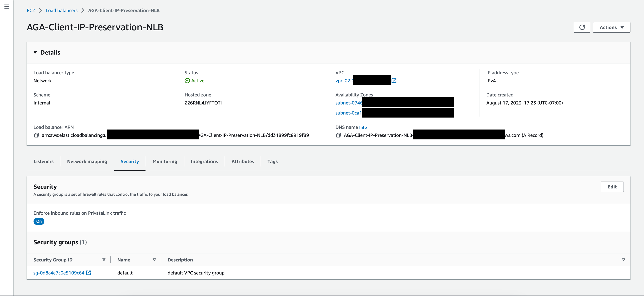Open security group external link icon

point(88,273)
